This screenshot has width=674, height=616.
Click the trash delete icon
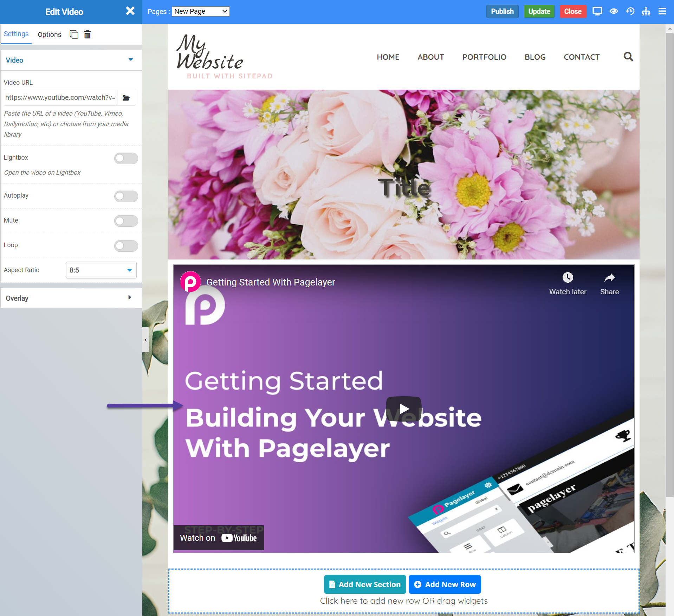pos(88,34)
